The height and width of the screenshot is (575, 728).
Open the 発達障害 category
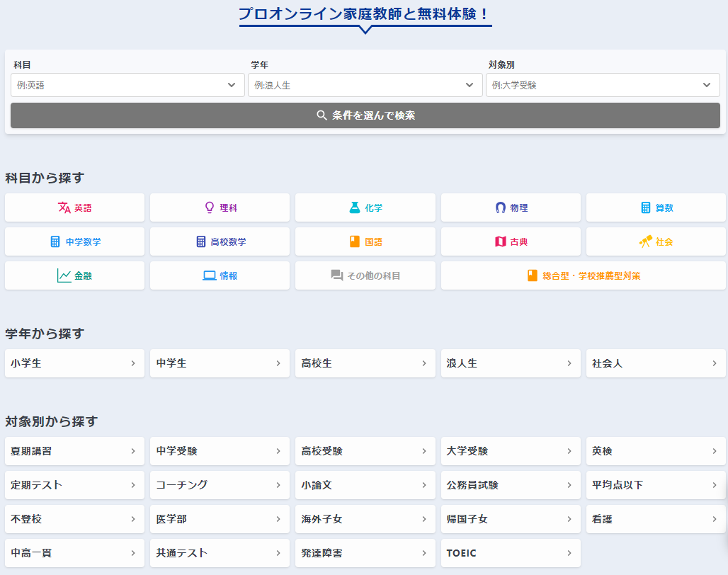(365, 553)
